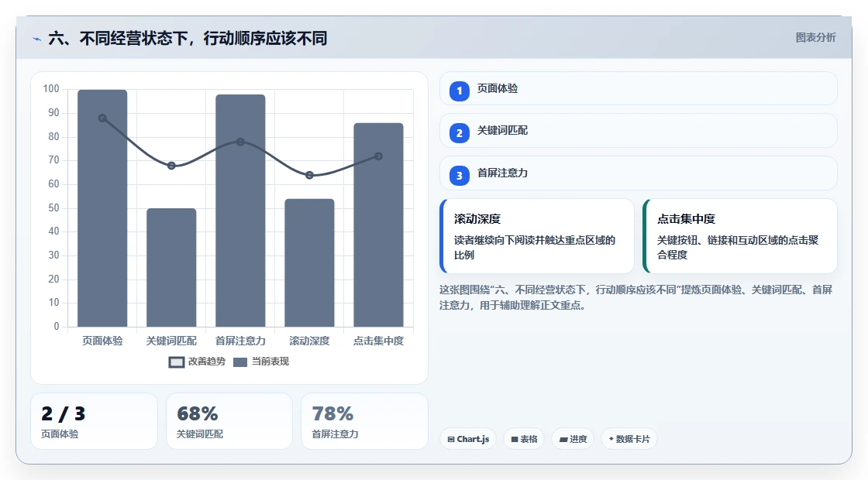868x480 pixels.
Task: Click the trend line point above 关键词匹配
Action: coord(171,166)
